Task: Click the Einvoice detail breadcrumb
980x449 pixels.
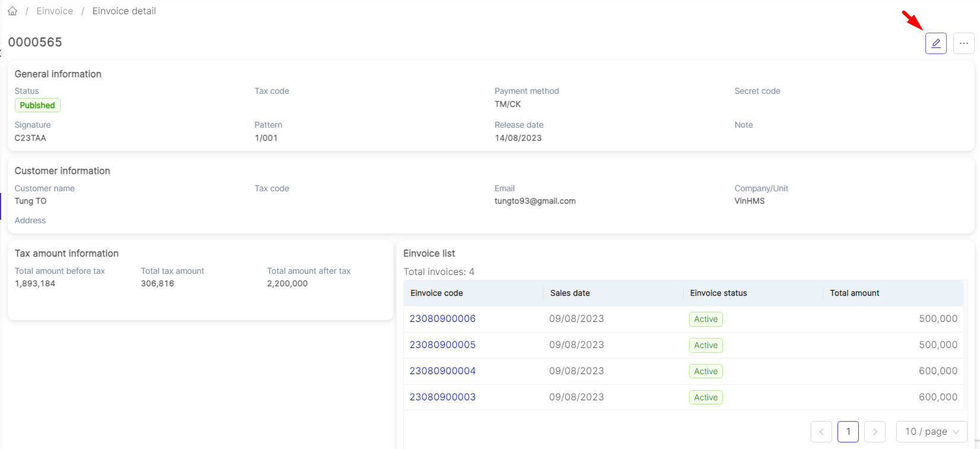Action: [124, 11]
